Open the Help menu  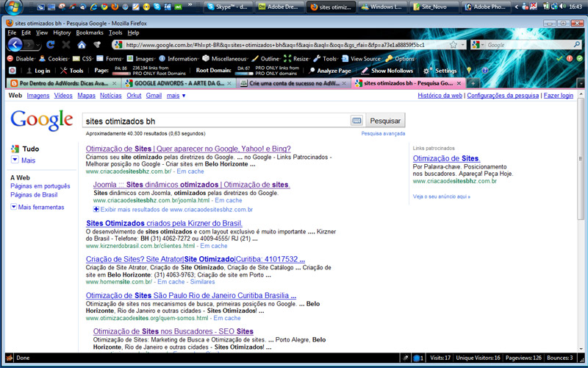pos(133,32)
